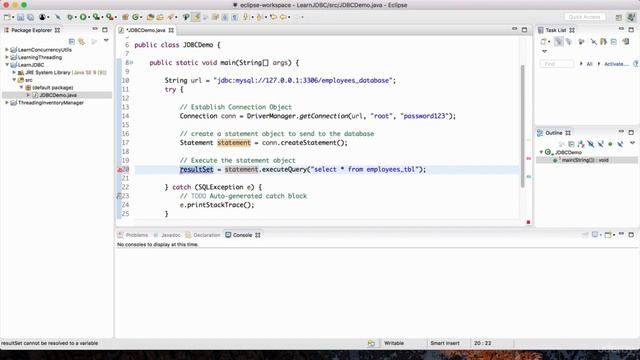Switch to the Javadoc tab

point(167,235)
